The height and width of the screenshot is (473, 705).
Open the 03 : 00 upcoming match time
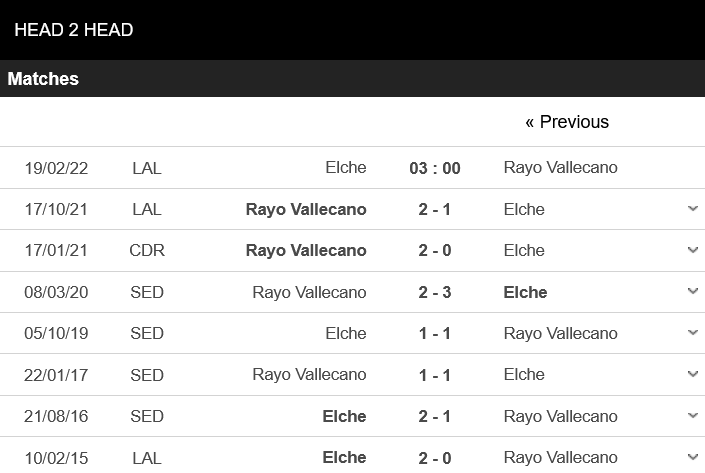coord(435,168)
